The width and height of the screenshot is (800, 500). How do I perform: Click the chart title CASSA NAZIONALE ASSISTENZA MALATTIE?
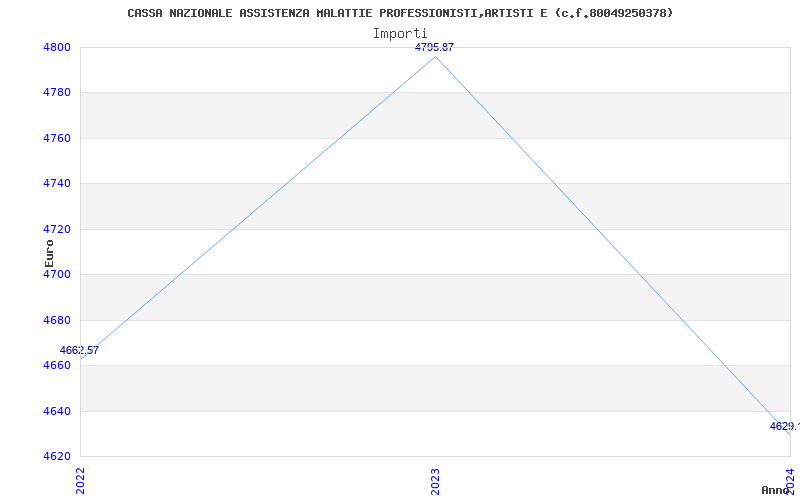[x=400, y=13]
